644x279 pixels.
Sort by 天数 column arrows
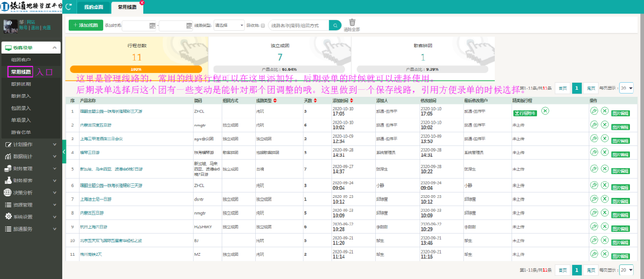(x=315, y=101)
